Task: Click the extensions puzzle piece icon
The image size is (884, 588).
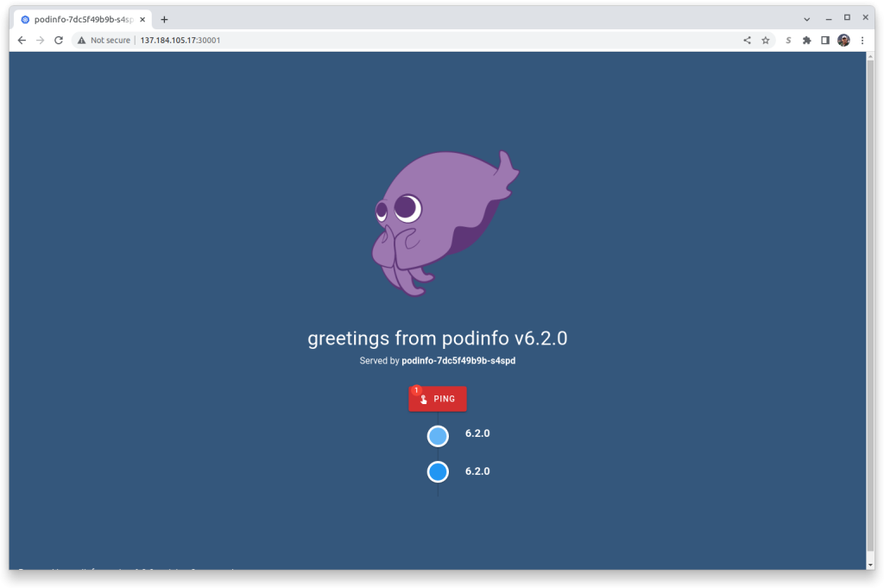Action: point(805,40)
